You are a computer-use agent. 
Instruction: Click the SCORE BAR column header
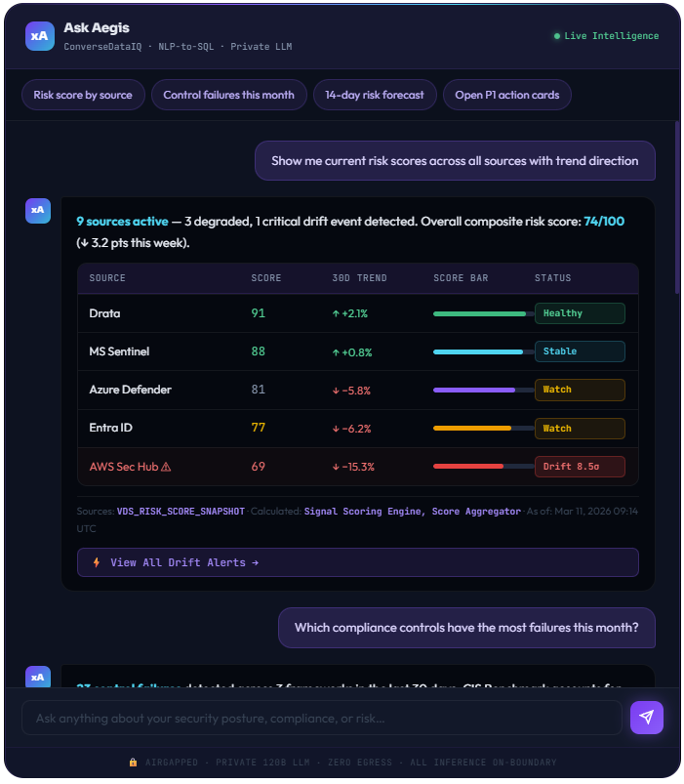pos(461,278)
